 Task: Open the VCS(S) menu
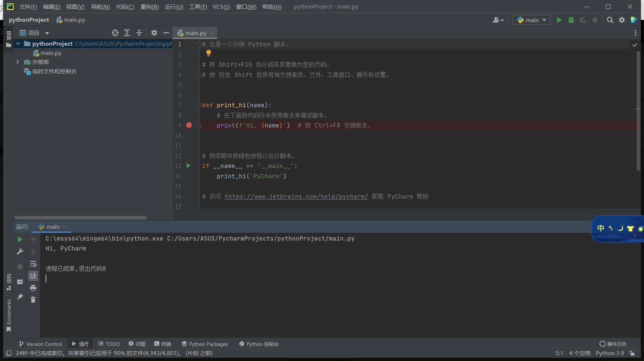point(222,7)
